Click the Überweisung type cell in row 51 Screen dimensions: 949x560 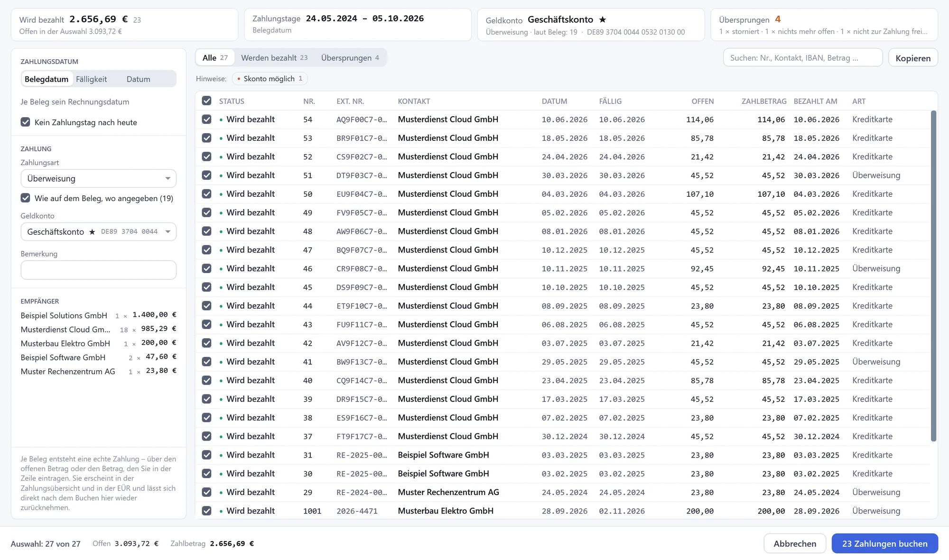pyautogui.click(x=876, y=175)
